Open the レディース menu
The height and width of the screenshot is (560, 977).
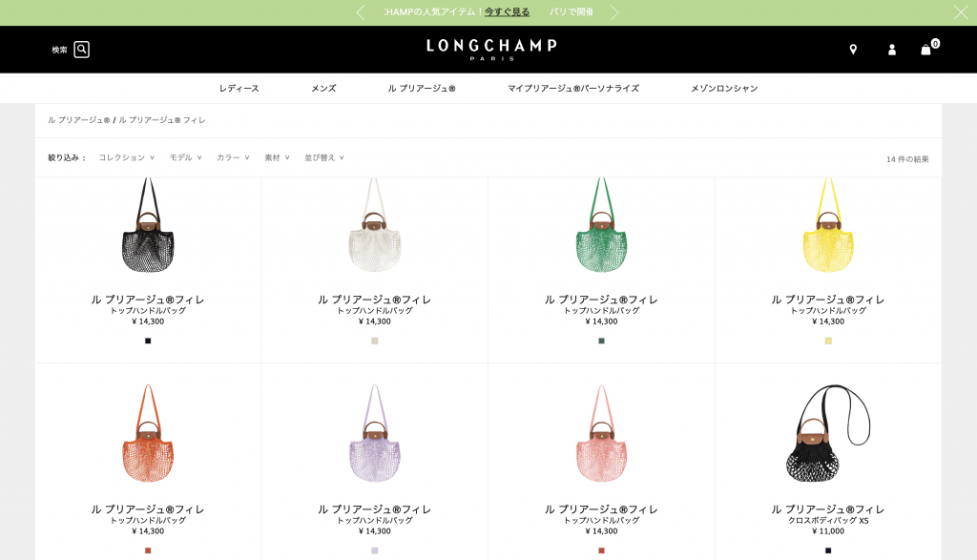[239, 89]
